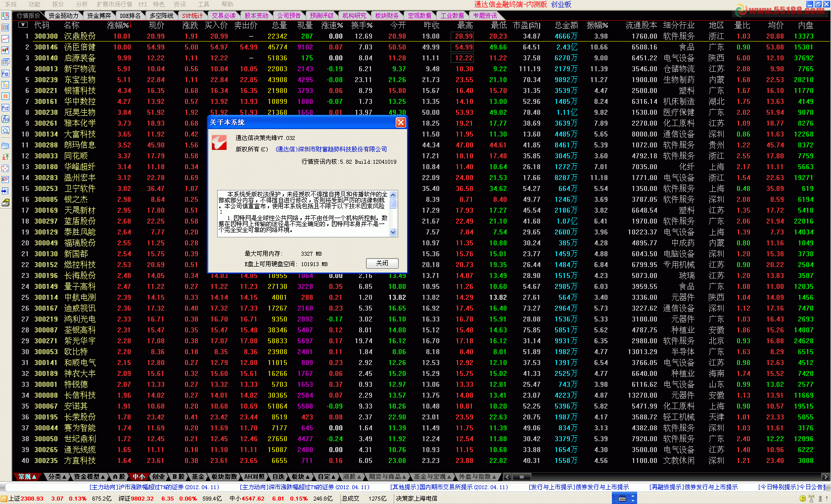Select stock row 300300 汉鼎股份
831x504 pixels.
click(x=420, y=36)
